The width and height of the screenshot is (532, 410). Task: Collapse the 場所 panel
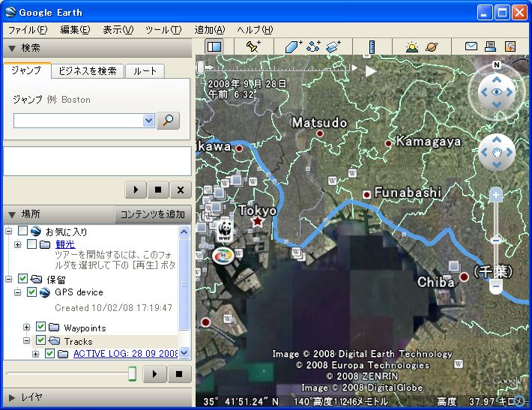12,215
